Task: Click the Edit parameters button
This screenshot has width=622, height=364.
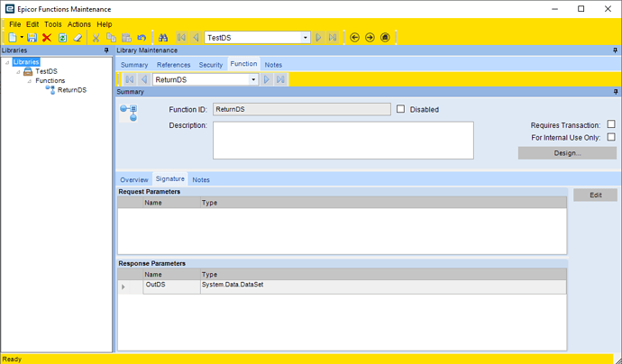Action: (596, 196)
